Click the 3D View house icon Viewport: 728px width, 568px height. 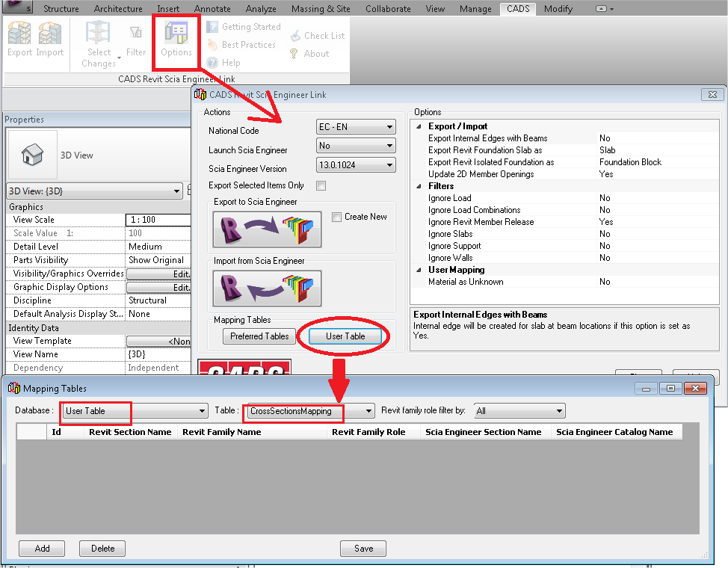coord(32,155)
